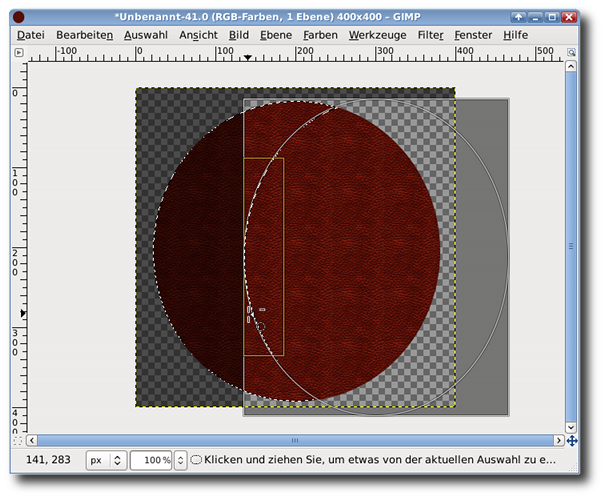
Task: Open the Werkzeuge menu
Action: click(378, 35)
